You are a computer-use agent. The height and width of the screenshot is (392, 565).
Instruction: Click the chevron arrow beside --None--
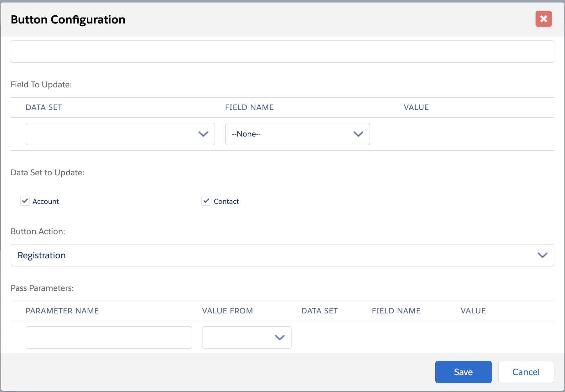358,134
